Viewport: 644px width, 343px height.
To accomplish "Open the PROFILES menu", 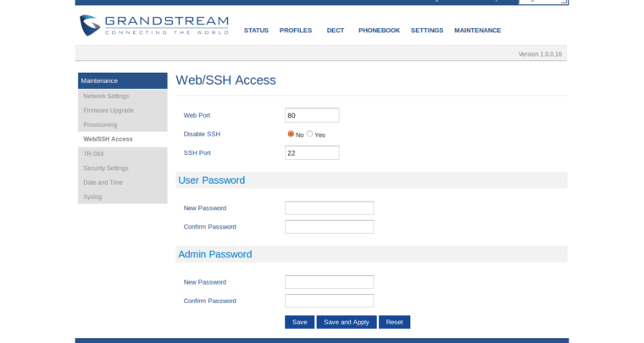I will [x=296, y=30].
